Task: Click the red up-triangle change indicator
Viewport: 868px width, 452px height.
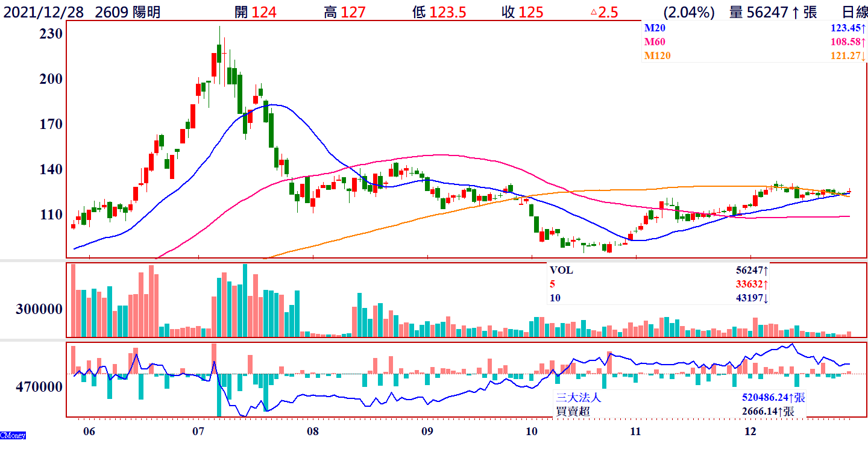Action: (x=594, y=12)
